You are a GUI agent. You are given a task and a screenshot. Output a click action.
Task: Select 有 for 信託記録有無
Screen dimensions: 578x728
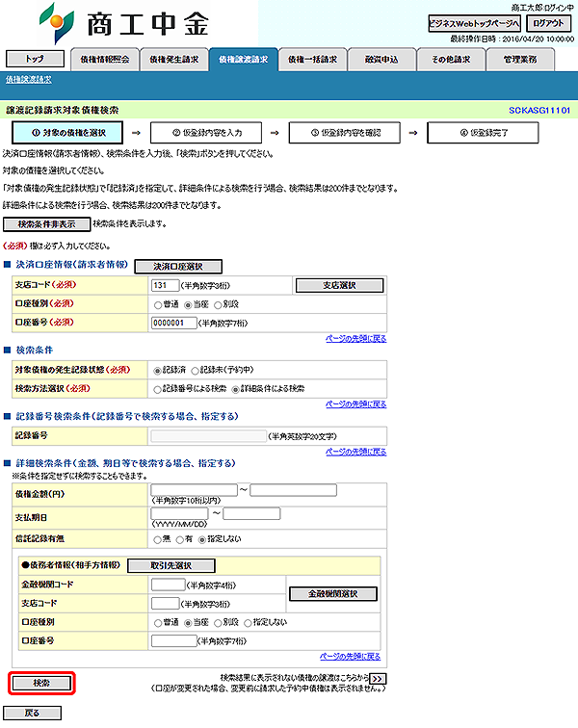click(180, 539)
